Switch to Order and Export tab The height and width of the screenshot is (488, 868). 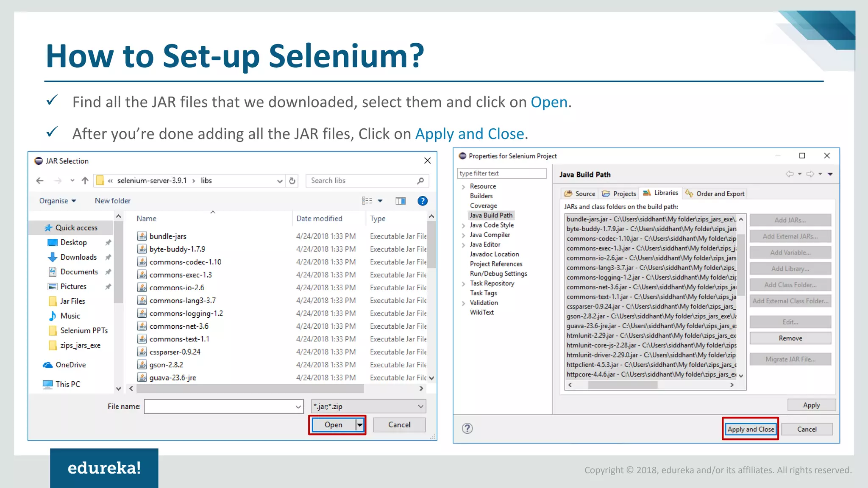(x=715, y=194)
